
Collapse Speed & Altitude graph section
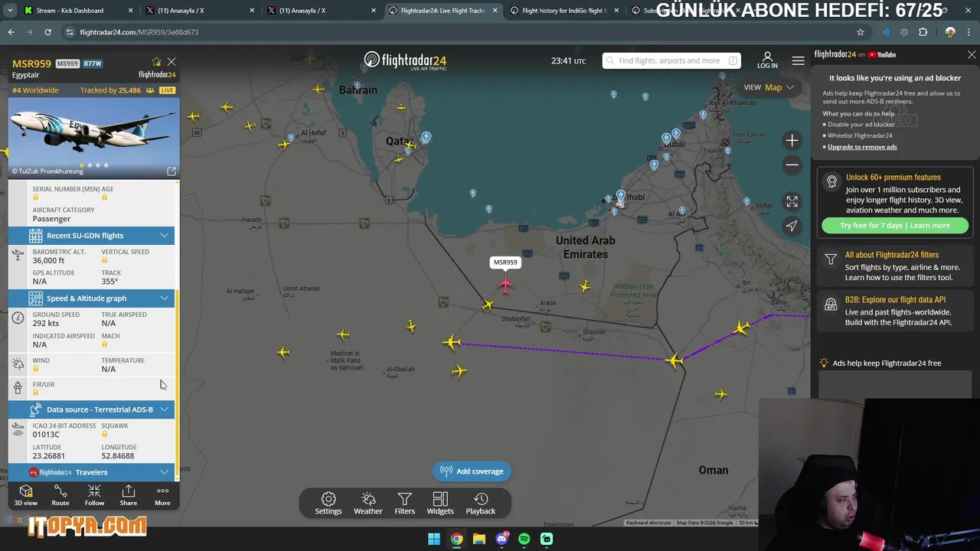[x=164, y=298]
